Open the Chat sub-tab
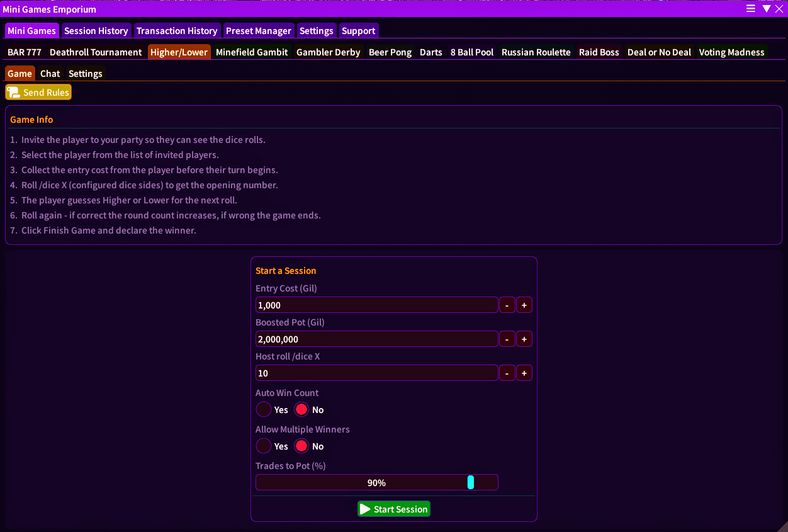 coord(50,74)
